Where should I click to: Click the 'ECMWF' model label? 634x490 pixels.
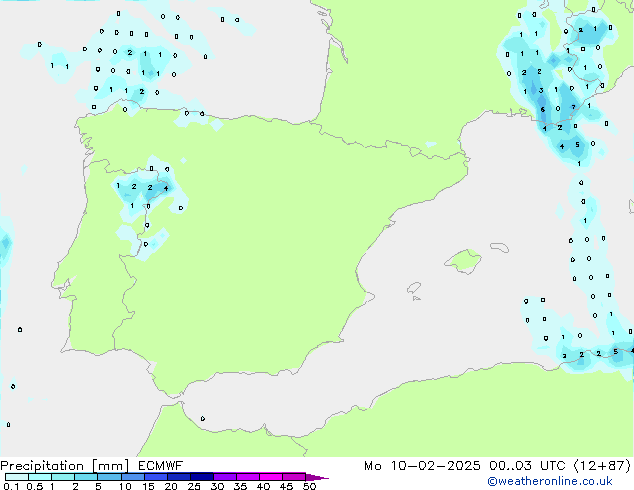(160, 466)
